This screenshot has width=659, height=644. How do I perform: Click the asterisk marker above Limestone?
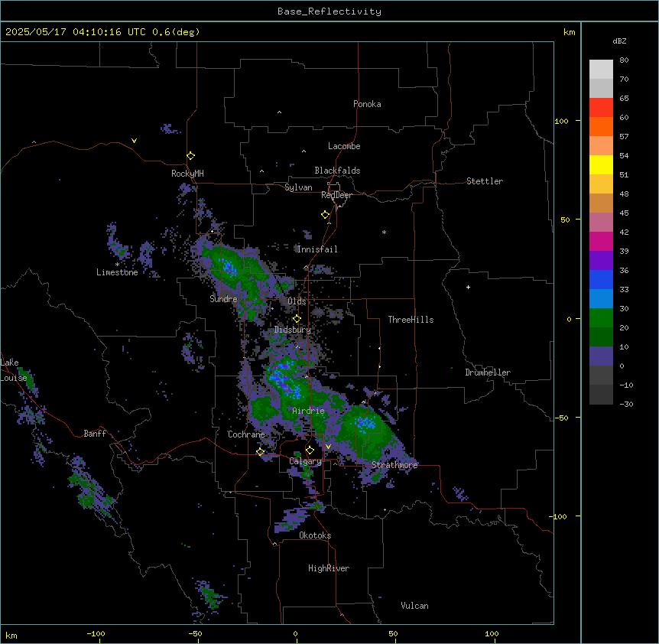tap(117, 265)
